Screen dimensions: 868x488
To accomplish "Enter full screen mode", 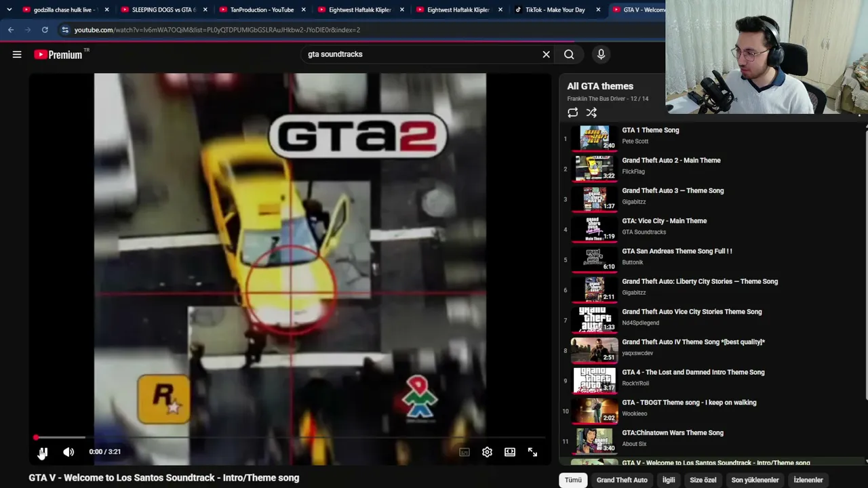I will 532,452.
